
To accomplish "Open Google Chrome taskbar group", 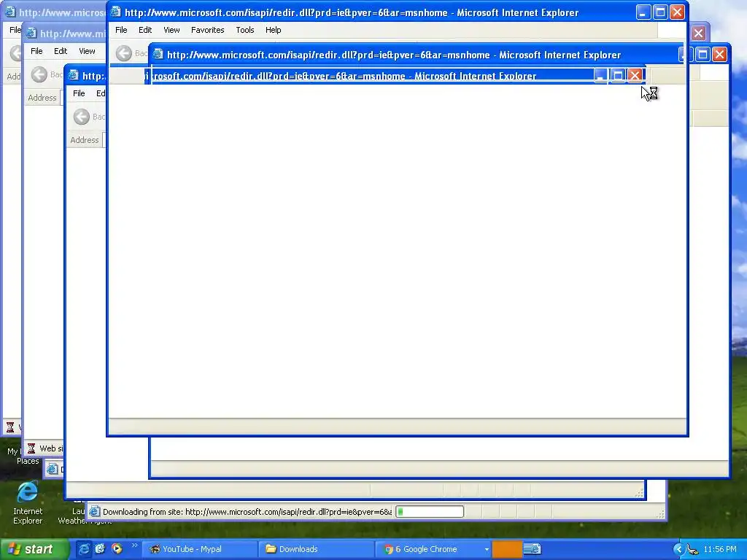I will (433, 549).
